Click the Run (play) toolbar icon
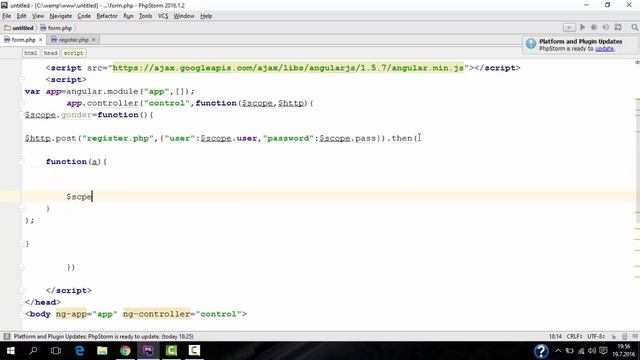The width and height of the screenshot is (640, 360). (582, 27)
